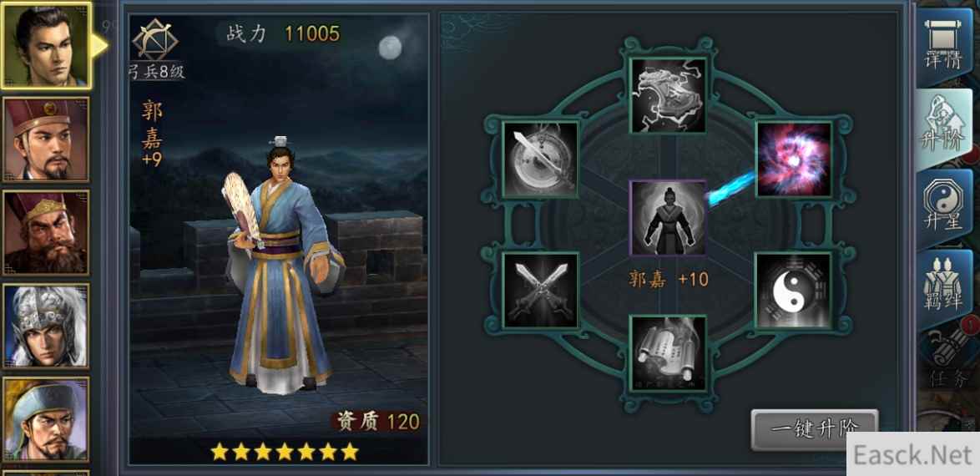Select the yin-yang bagua material slot
980x476 pixels.
[794, 291]
